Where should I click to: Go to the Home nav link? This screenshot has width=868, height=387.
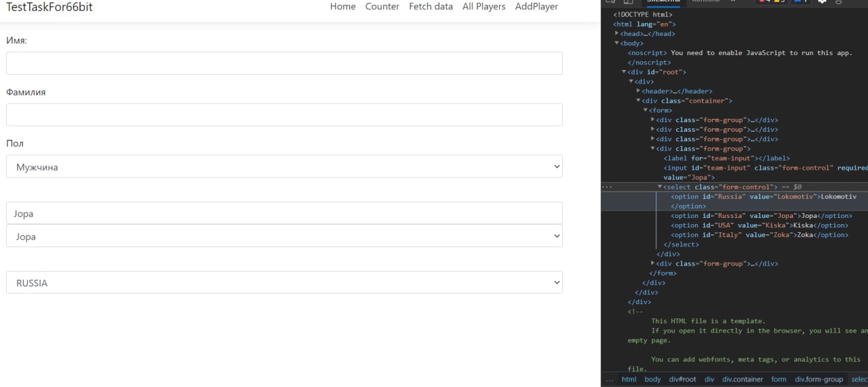click(342, 7)
